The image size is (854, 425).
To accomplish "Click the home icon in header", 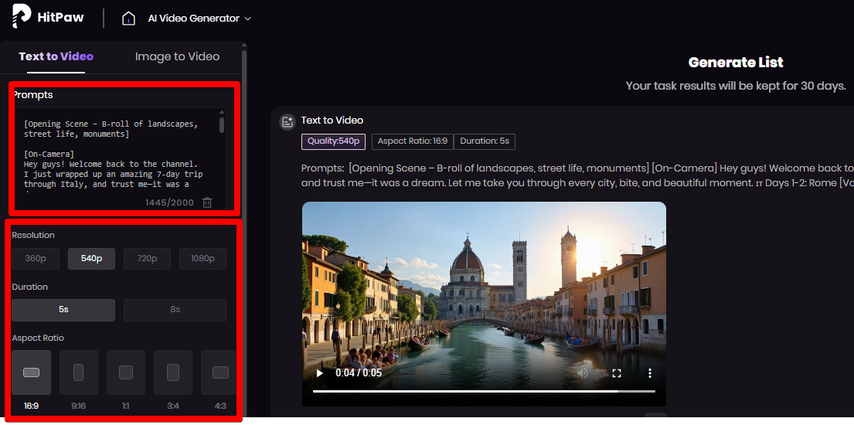I will pyautogui.click(x=128, y=18).
